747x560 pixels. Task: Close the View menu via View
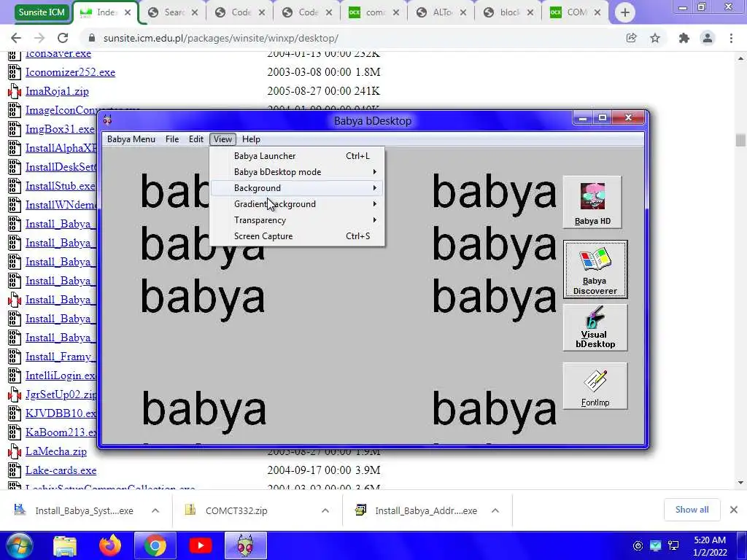(222, 139)
